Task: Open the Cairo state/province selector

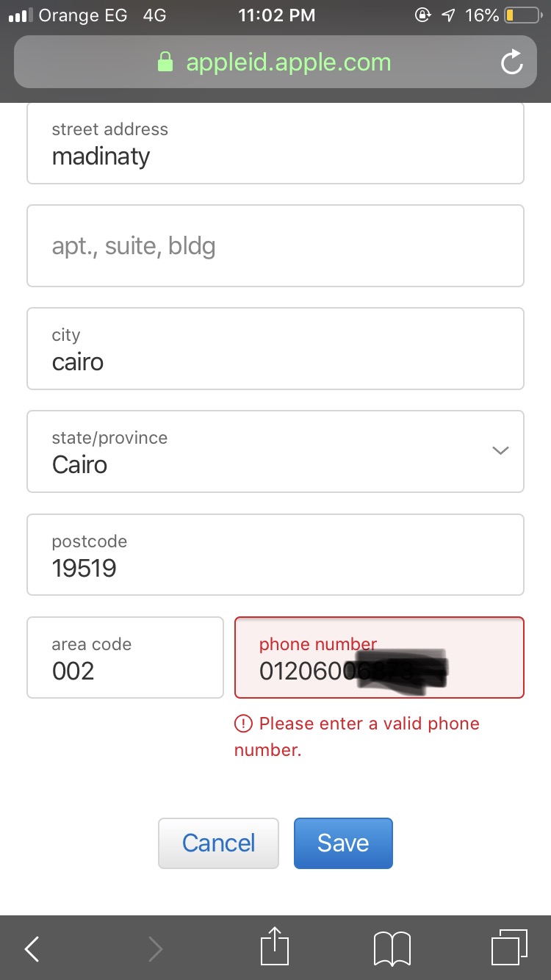Action: (x=275, y=451)
